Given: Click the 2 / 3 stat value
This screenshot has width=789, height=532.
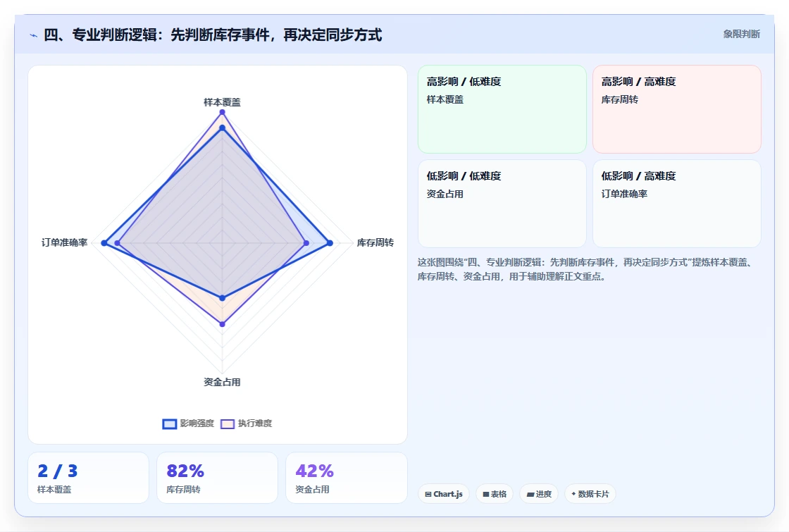Looking at the screenshot, I should tap(57, 471).
